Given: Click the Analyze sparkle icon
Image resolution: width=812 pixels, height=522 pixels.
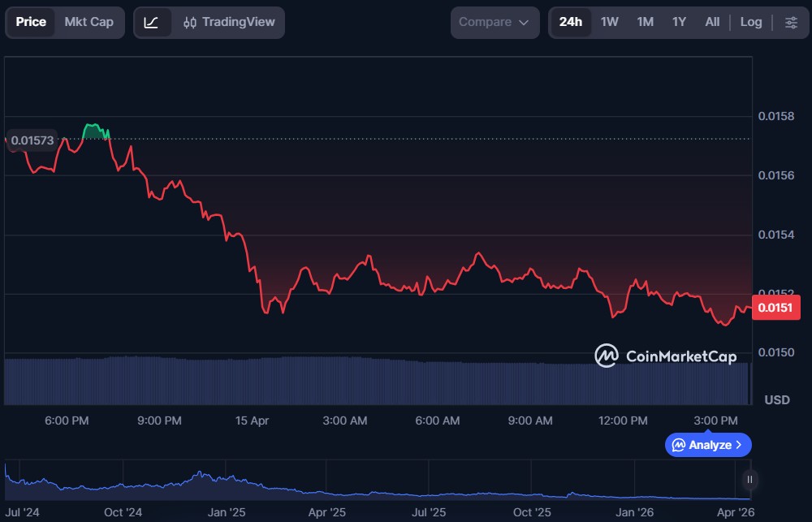Looking at the screenshot, I should pyautogui.click(x=678, y=445).
